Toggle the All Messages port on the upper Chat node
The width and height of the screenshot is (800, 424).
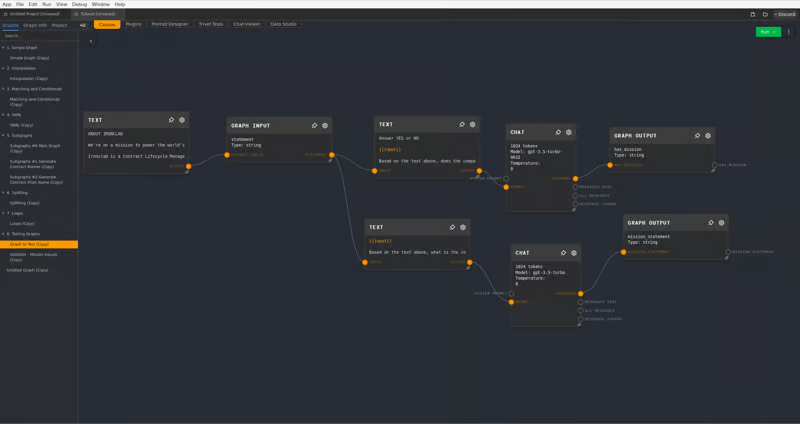(x=575, y=195)
